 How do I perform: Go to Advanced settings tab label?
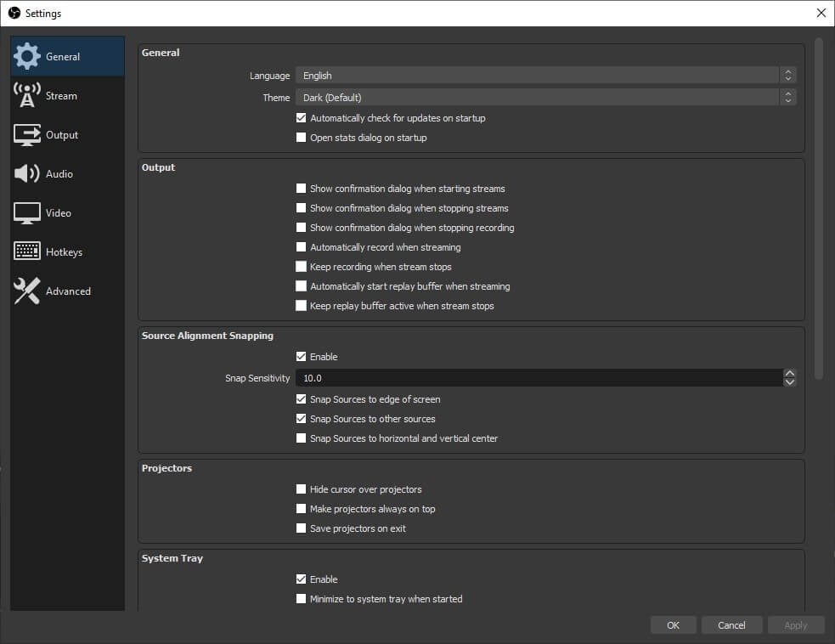click(68, 291)
